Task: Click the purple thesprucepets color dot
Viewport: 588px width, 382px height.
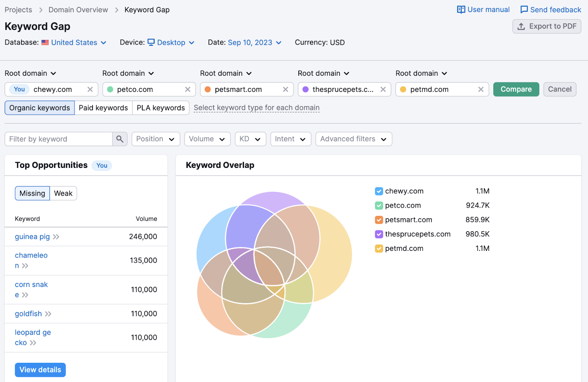Action: pyautogui.click(x=305, y=89)
